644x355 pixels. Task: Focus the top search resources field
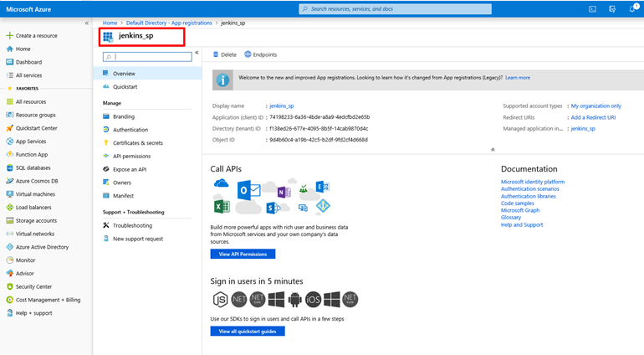[395, 9]
